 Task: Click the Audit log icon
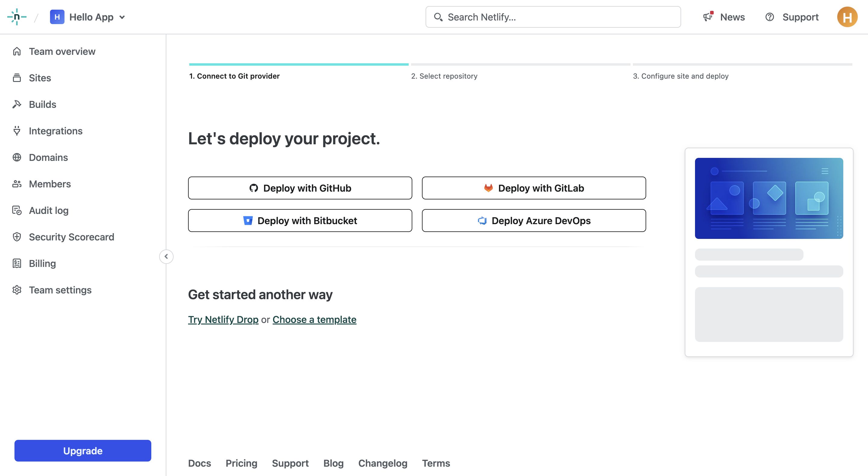point(17,210)
